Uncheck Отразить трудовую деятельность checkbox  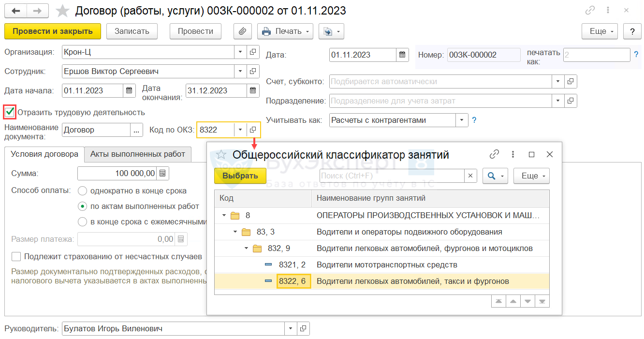click(x=10, y=112)
